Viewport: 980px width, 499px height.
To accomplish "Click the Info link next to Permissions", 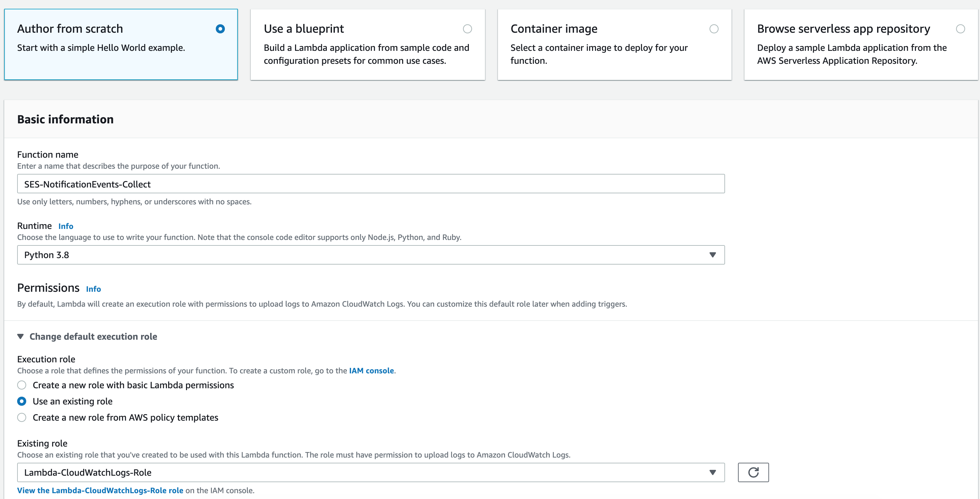I will (x=93, y=289).
